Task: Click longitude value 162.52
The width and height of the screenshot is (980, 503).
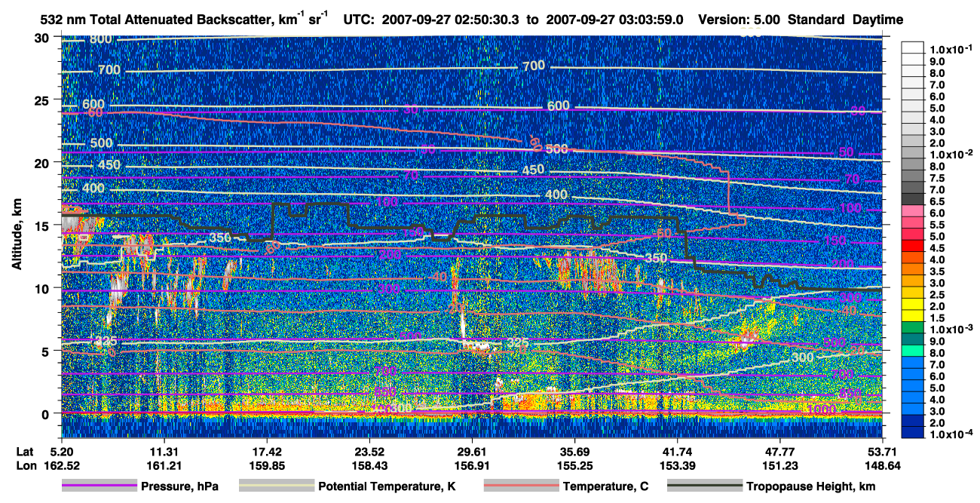Action: tap(61, 466)
